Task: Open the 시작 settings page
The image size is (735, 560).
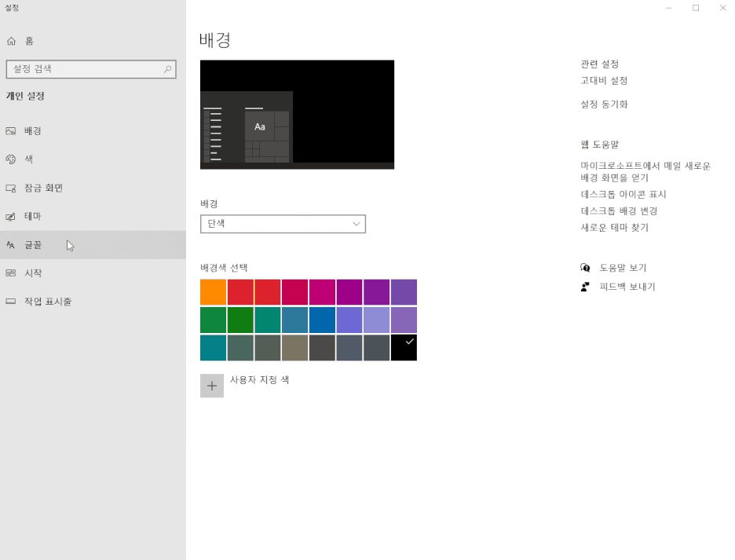Action: [x=93, y=273]
